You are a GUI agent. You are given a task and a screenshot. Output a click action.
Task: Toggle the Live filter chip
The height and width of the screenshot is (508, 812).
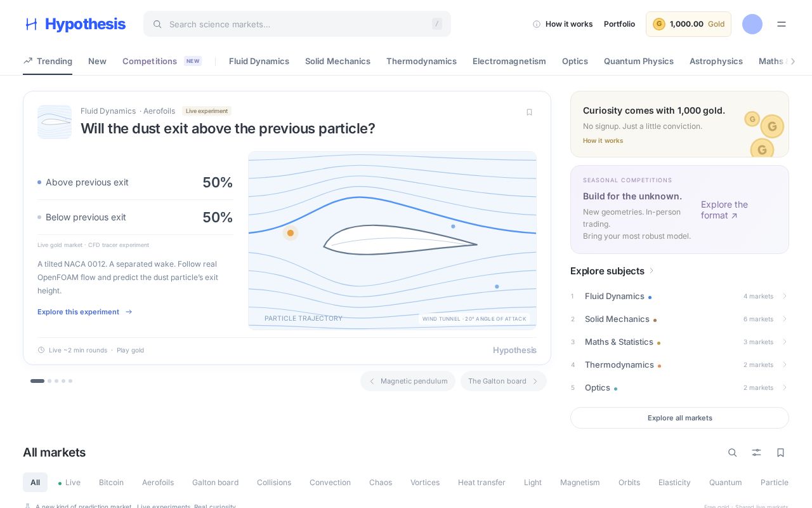[69, 483]
